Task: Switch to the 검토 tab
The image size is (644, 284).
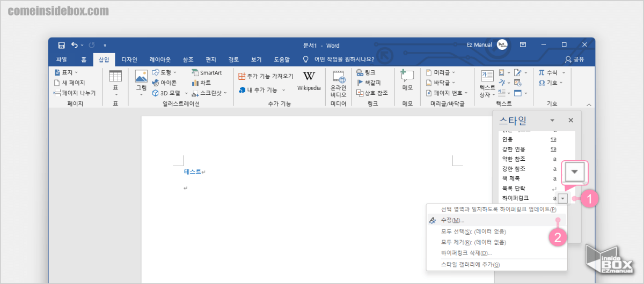Action: tap(233, 59)
